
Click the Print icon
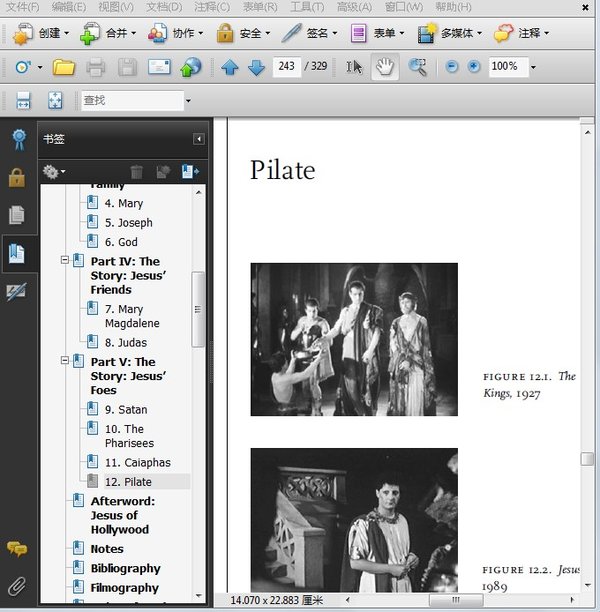click(x=96, y=68)
